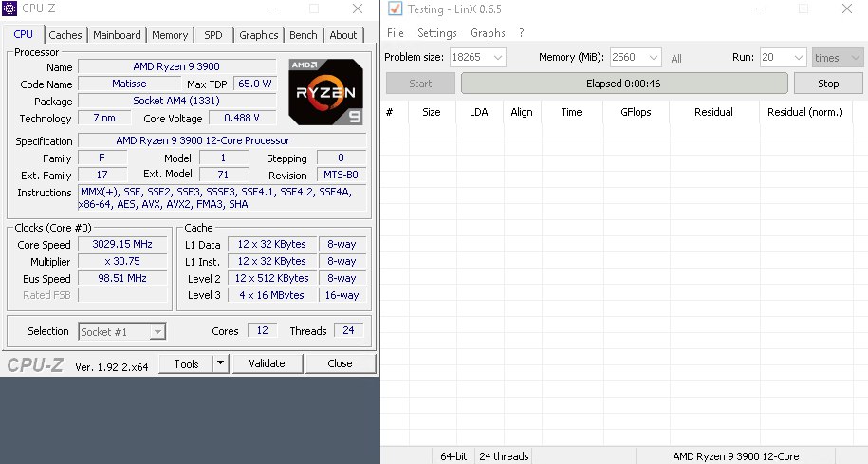Click the Size column header
Screen dimensions: 868x464
click(432, 112)
